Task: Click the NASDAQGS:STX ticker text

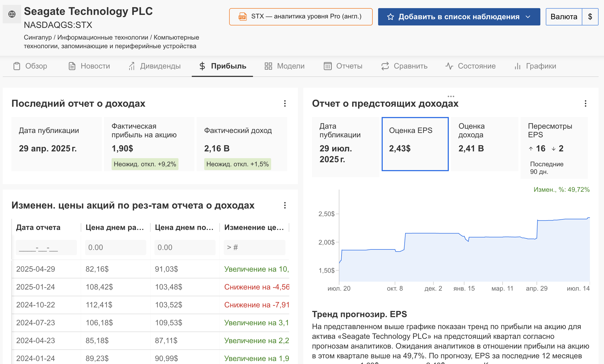Action: [58, 25]
